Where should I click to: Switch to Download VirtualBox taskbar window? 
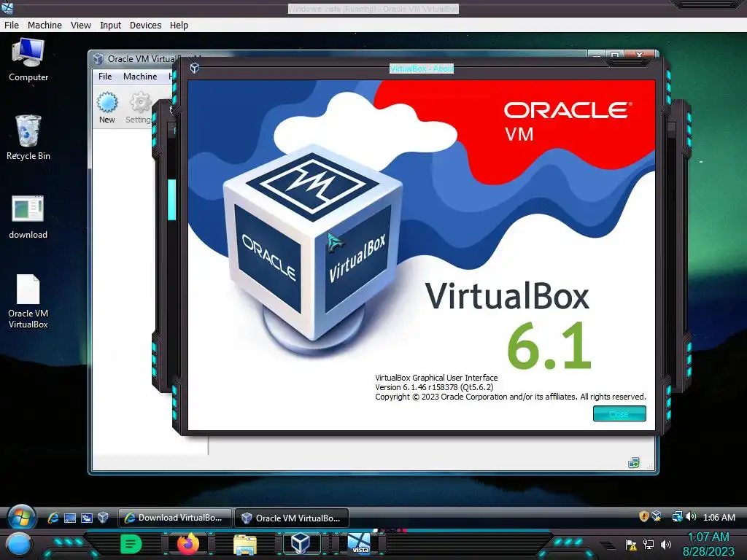click(175, 518)
